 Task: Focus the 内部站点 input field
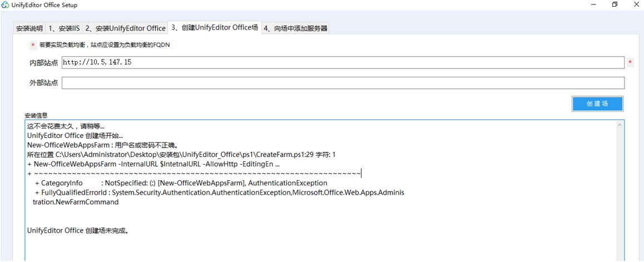point(343,62)
